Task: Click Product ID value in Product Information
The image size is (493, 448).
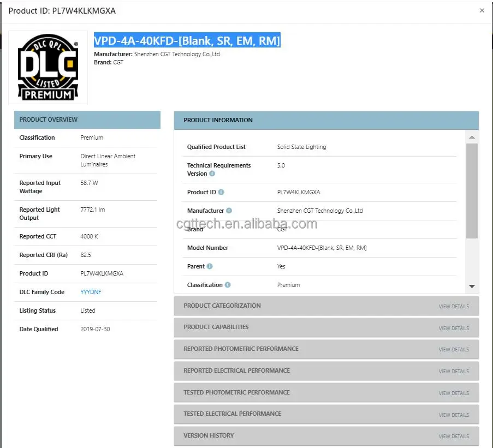Action: click(299, 192)
